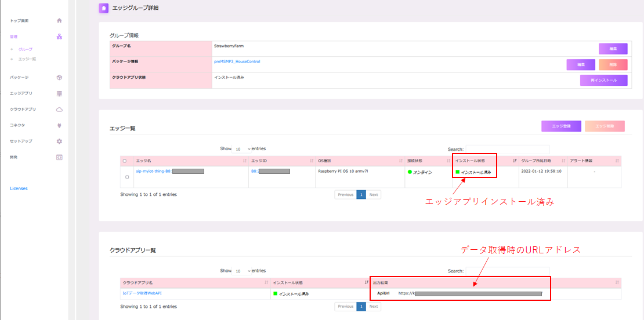Open the Show entries dropdown in エッジ一覧

point(243,149)
